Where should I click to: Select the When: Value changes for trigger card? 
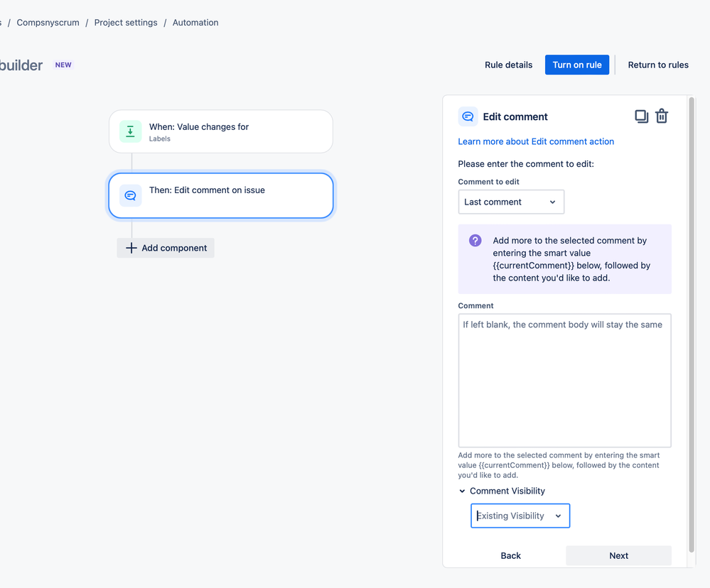[221, 131]
